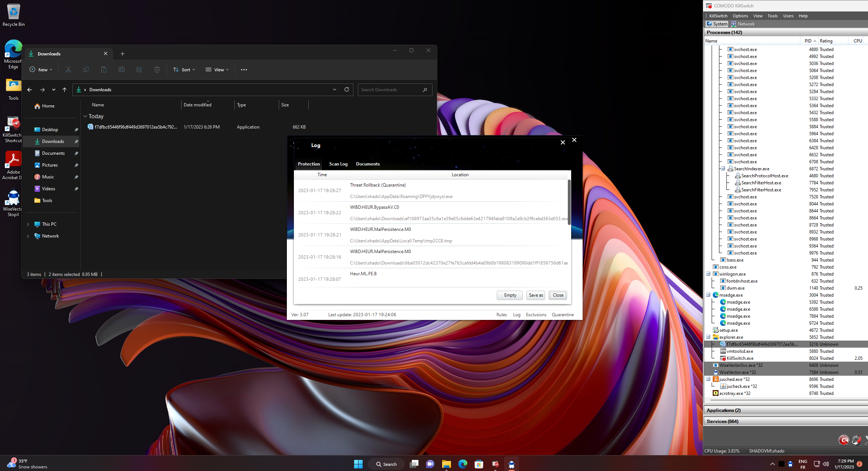Viewport: 868px width, 471px height.
Task: Open the Quarantine link in WiseVector
Action: 562,315
